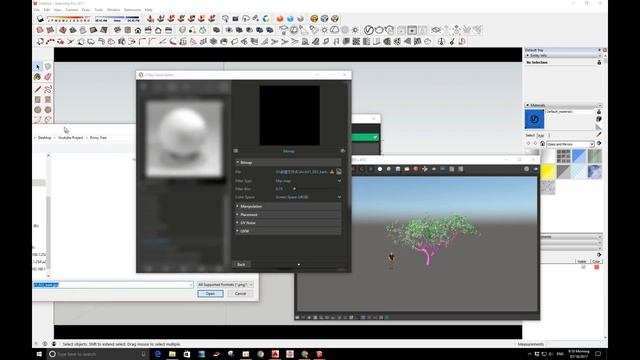Activate the Line pencil tool
This screenshot has height=360, width=640.
(38, 89)
